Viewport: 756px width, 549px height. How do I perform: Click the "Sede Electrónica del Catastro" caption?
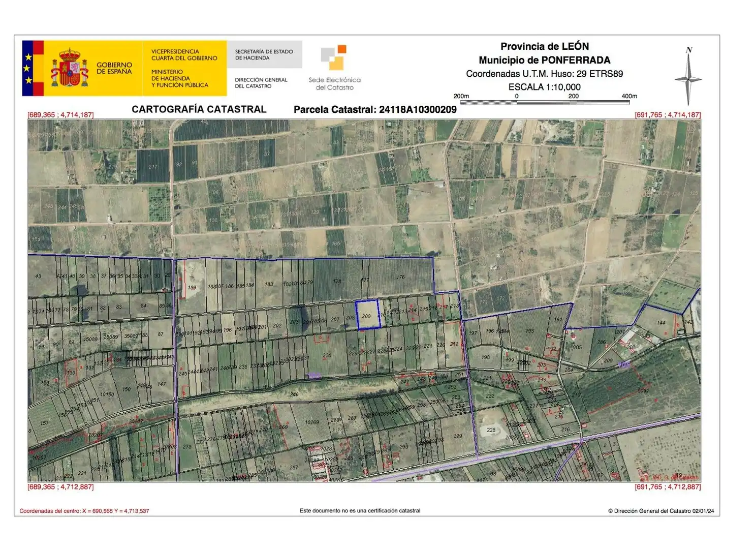pyautogui.click(x=334, y=84)
